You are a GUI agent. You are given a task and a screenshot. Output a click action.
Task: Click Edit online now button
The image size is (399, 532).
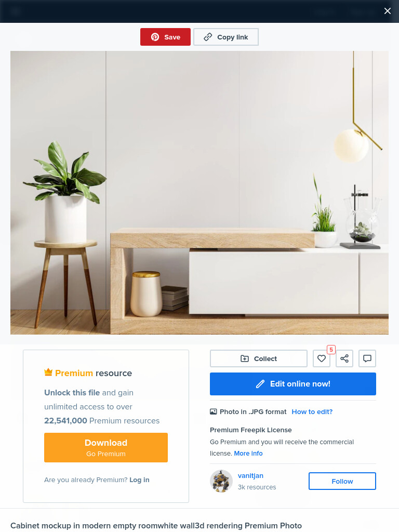click(x=293, y=384)
